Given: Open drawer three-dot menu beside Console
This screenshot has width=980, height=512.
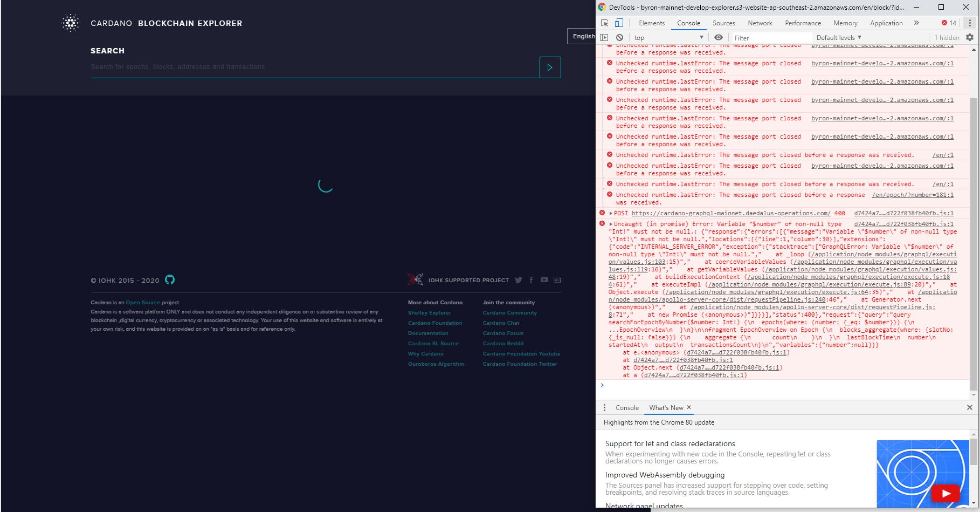Looking at the screenshot, I should [604, 408].
